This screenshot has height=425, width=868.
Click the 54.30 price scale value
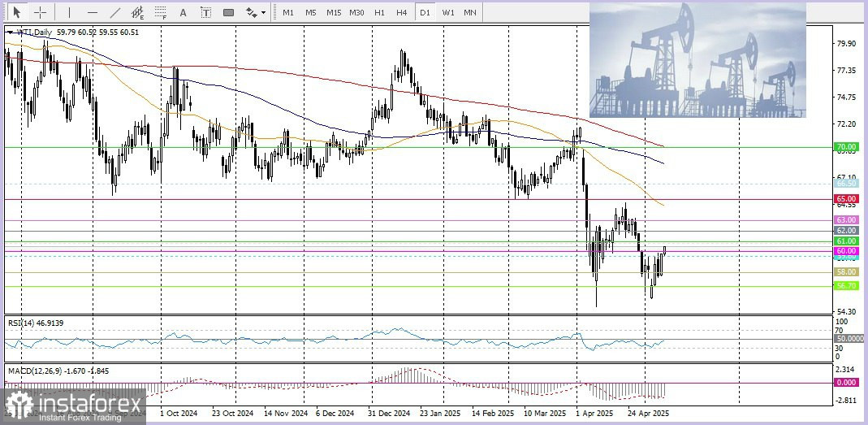click(x=847, y=312)
